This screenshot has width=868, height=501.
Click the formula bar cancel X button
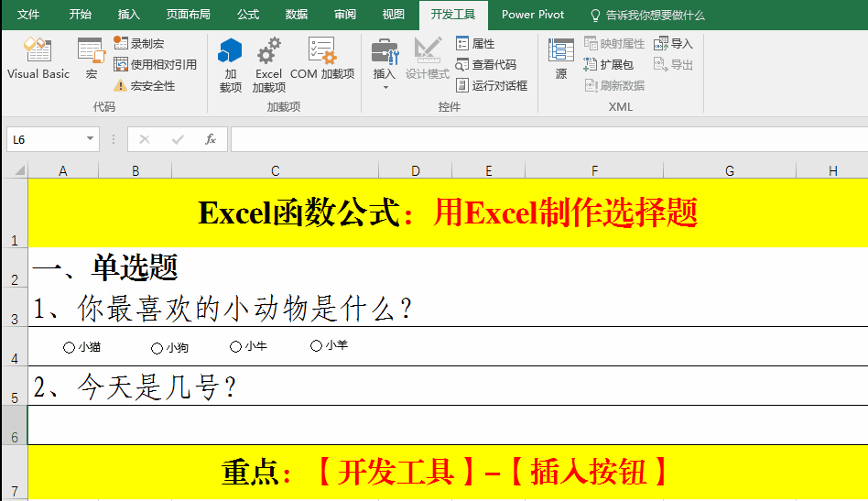[x=145, y=139]
